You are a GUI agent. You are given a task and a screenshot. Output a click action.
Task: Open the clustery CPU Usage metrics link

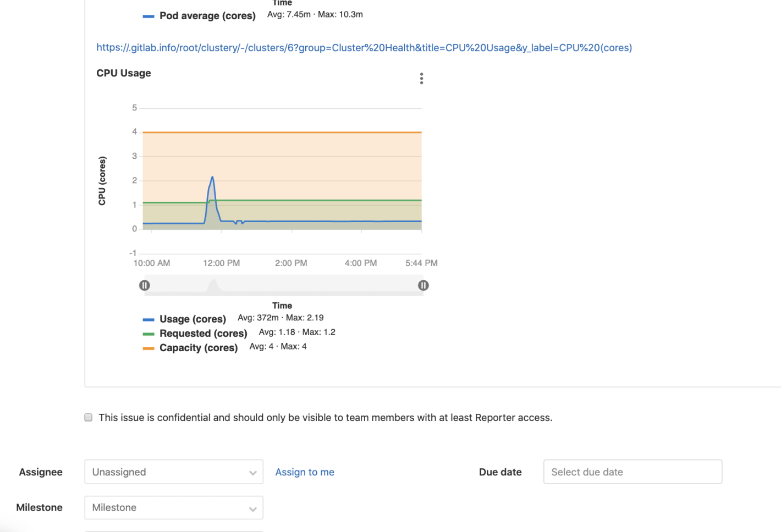364,48
